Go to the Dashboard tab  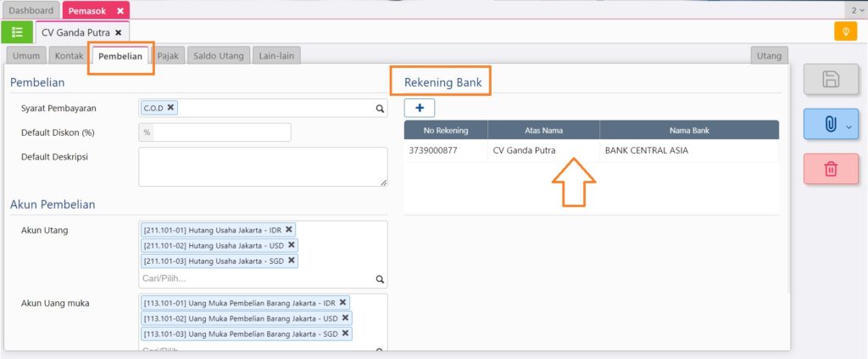31,11
